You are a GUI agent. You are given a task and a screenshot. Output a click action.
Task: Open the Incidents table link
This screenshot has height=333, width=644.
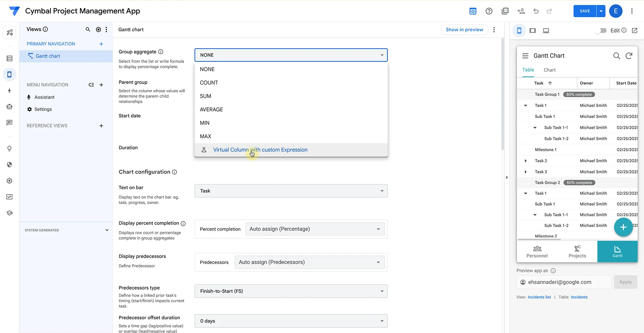[579, 297]
